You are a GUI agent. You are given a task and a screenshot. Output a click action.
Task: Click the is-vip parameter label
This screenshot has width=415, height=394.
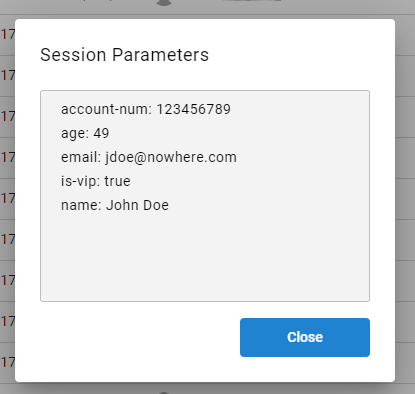[80, 182]
